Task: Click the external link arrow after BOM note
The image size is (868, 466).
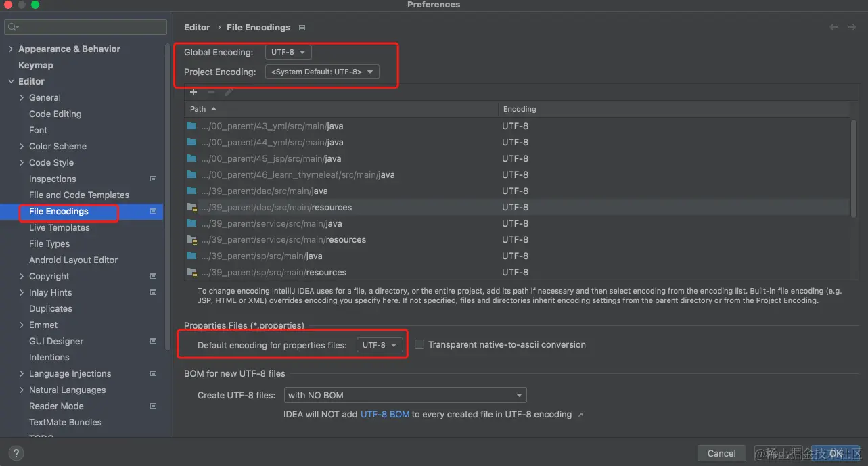Action: coord(580,415)
